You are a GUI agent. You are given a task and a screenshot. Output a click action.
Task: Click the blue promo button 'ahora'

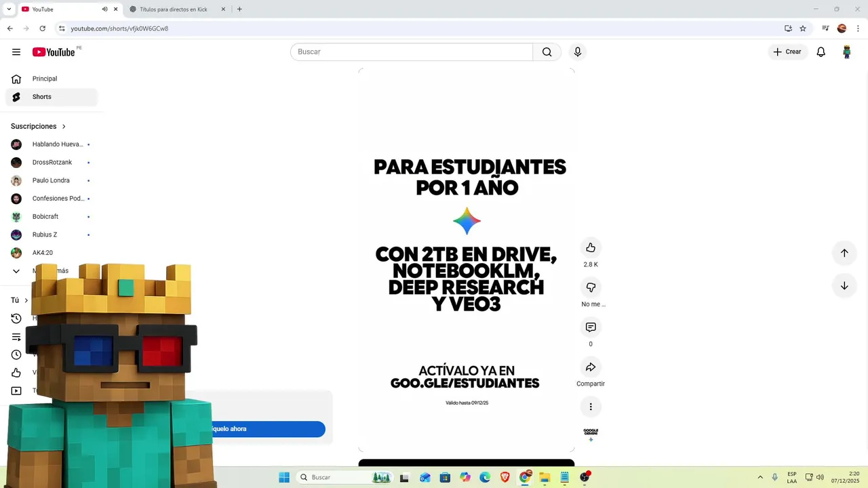pos(268,429)
